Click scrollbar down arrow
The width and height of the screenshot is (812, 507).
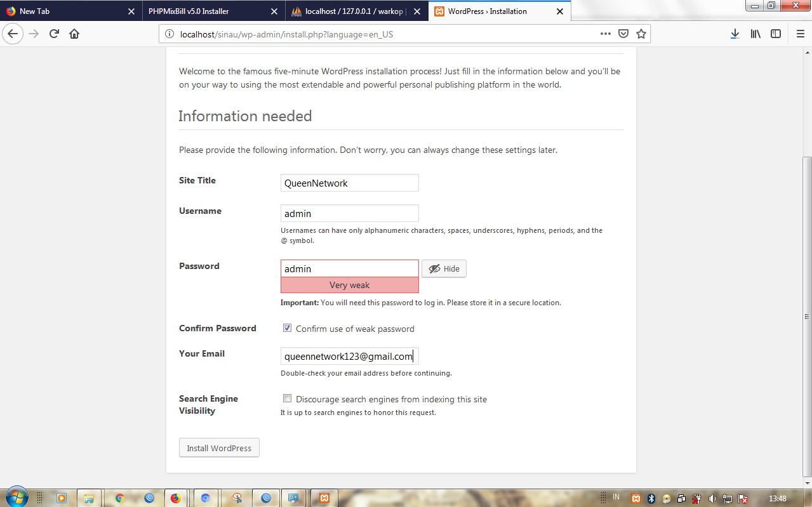click(807, 482)
